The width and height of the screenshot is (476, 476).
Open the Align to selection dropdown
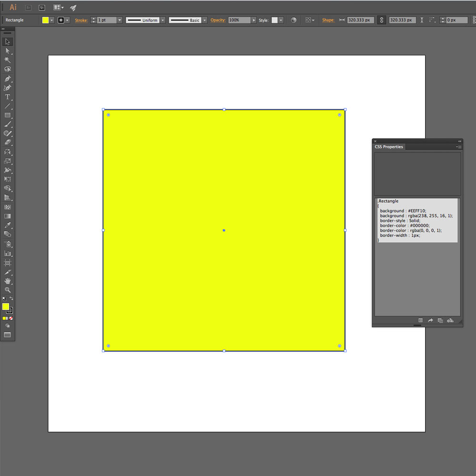click(x=310, y=20)
